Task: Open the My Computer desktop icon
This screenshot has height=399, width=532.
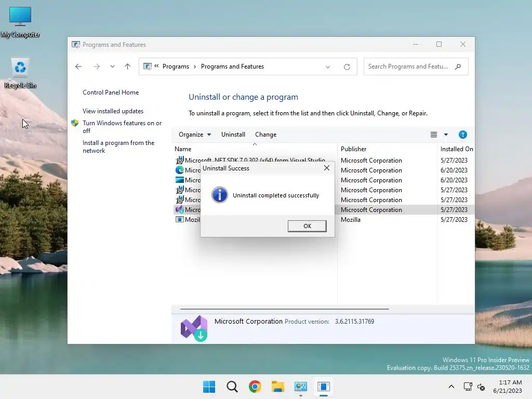Action: point(20,22)
